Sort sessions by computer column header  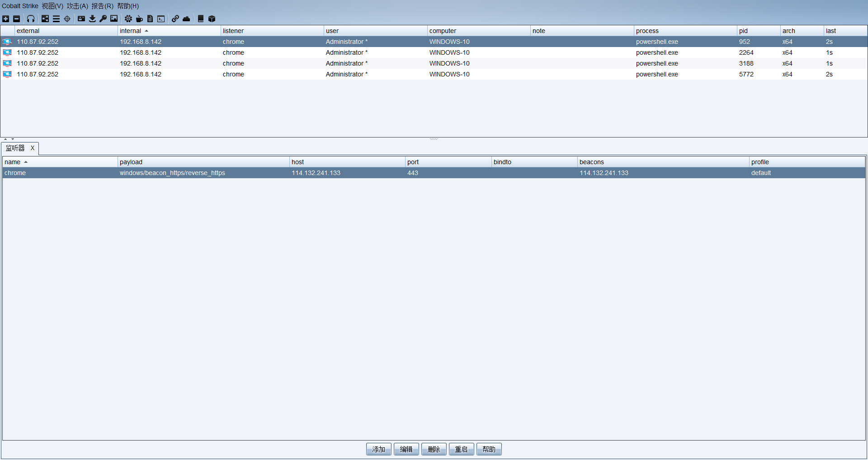pyautogui.click(x=479, y=31)
